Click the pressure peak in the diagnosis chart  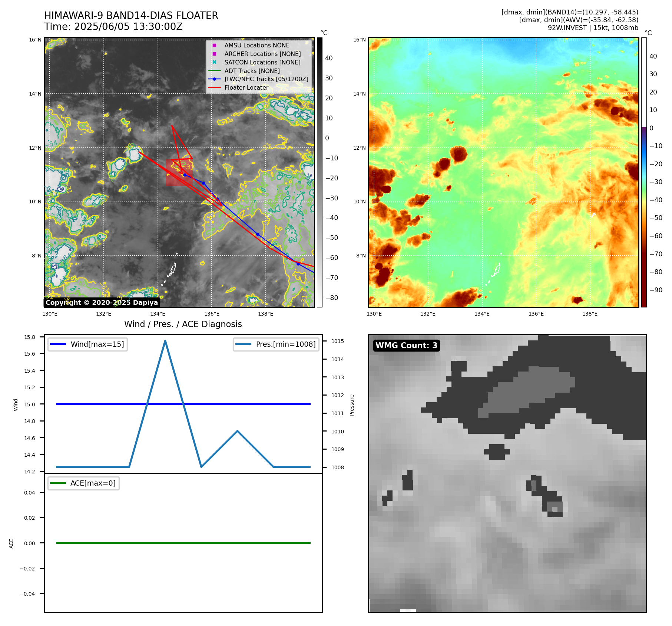coord(165,341)
